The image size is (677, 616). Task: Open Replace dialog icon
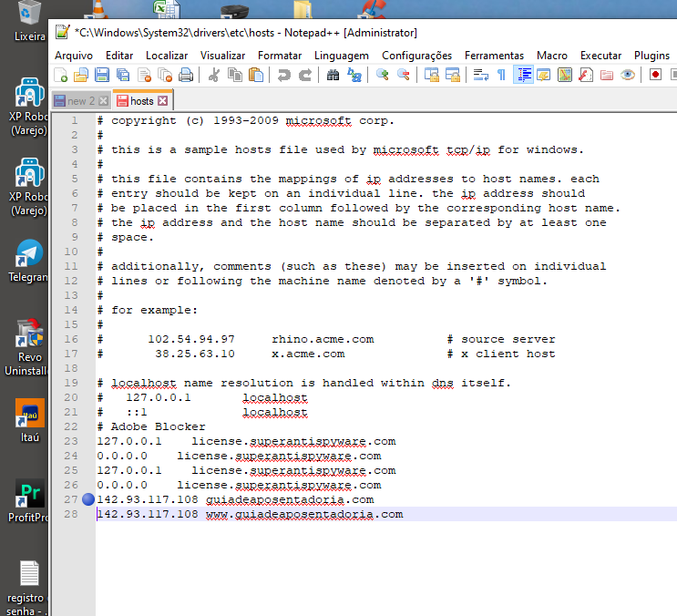[354, 75]
